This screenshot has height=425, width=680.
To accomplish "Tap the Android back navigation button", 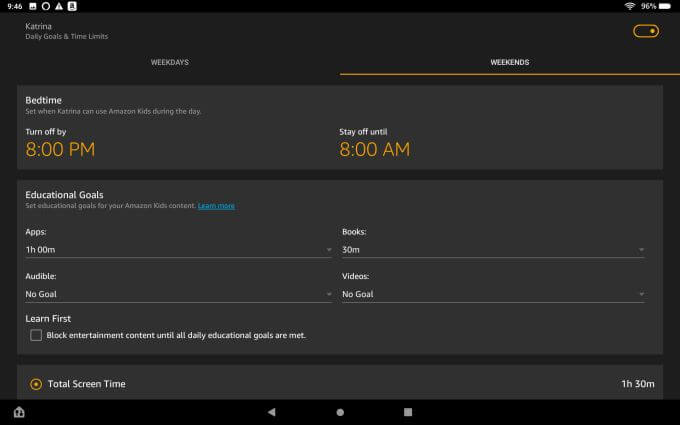I will pyautogui.click(x=271, y=412).
